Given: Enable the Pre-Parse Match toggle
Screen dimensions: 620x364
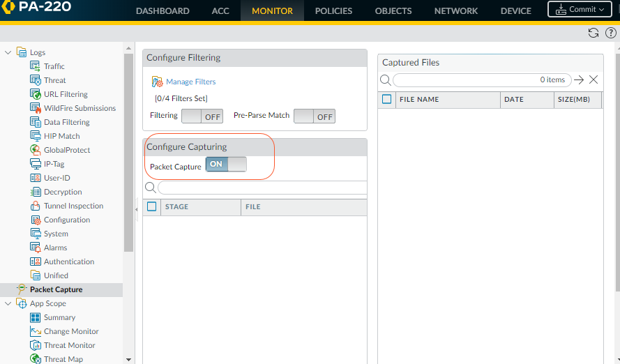Looking at the screenshot, I should tap(314, 116).
